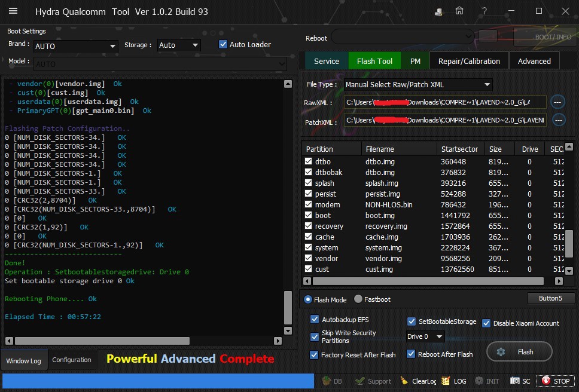Toggle Auto Loader checkbox

click(x=223, y=44)
